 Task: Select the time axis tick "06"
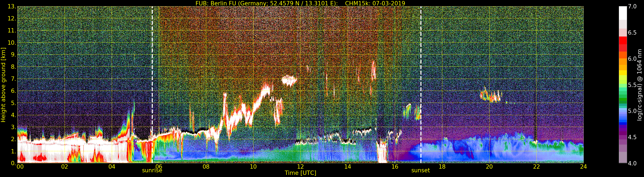coord(159,166)
